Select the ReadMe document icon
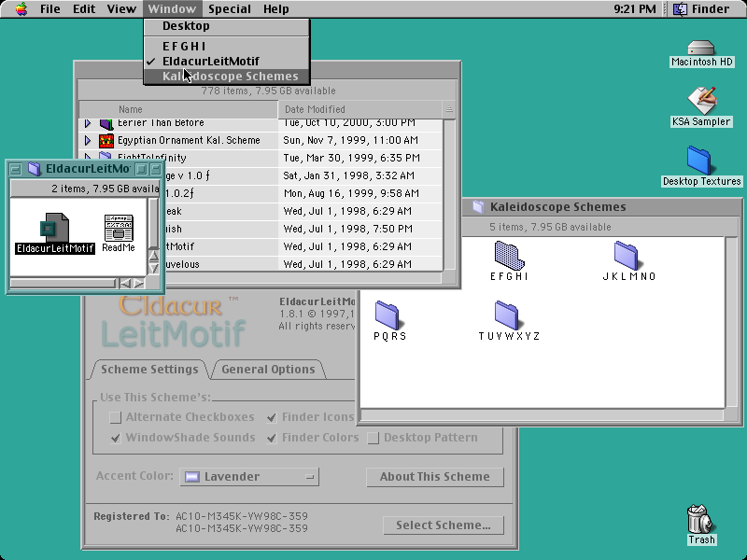 coord(119,228)
